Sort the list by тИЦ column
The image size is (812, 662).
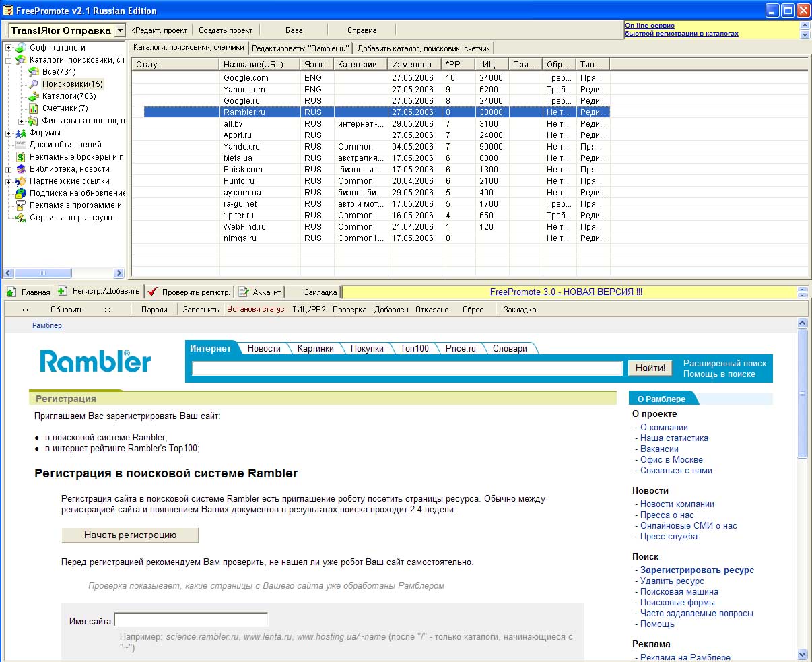pyautogui.click(x=492, y=65)
